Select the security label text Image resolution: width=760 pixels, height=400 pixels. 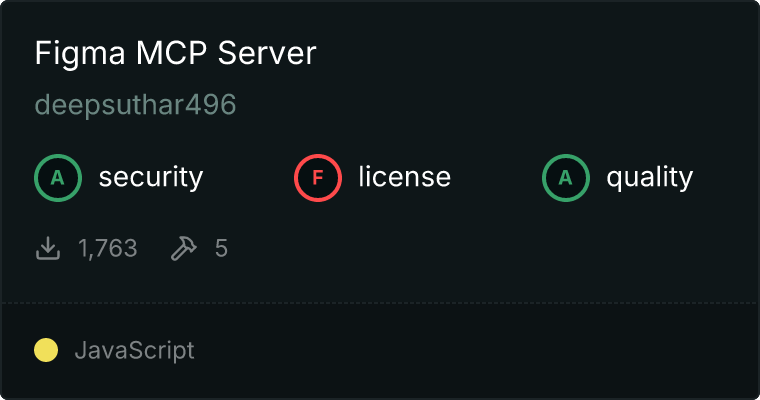coord(150,178)
